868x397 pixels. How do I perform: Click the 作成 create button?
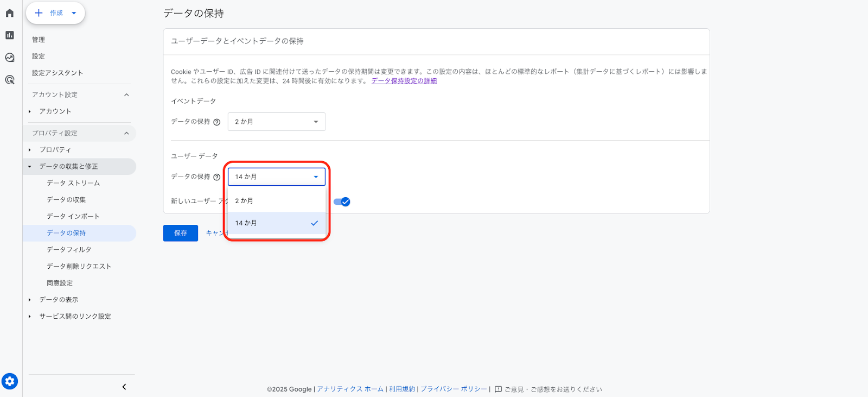point(55,13)
